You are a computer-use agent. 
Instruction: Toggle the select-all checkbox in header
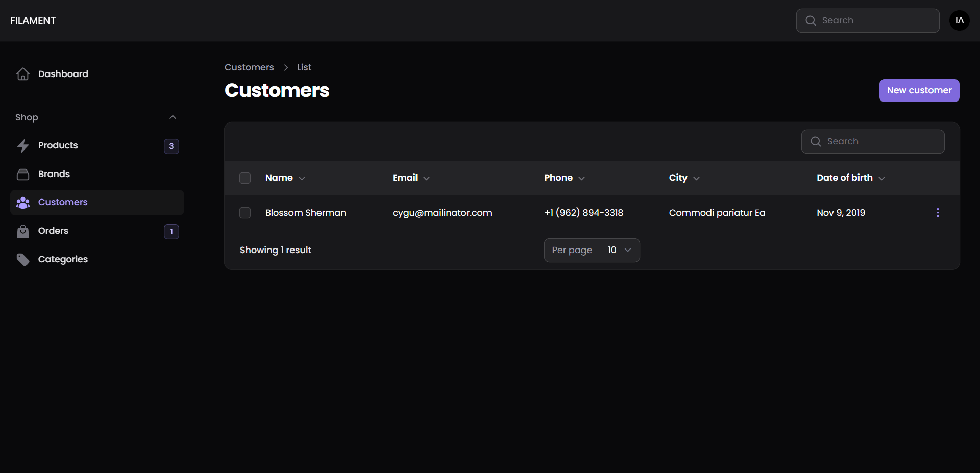click(x=245, y=178)
